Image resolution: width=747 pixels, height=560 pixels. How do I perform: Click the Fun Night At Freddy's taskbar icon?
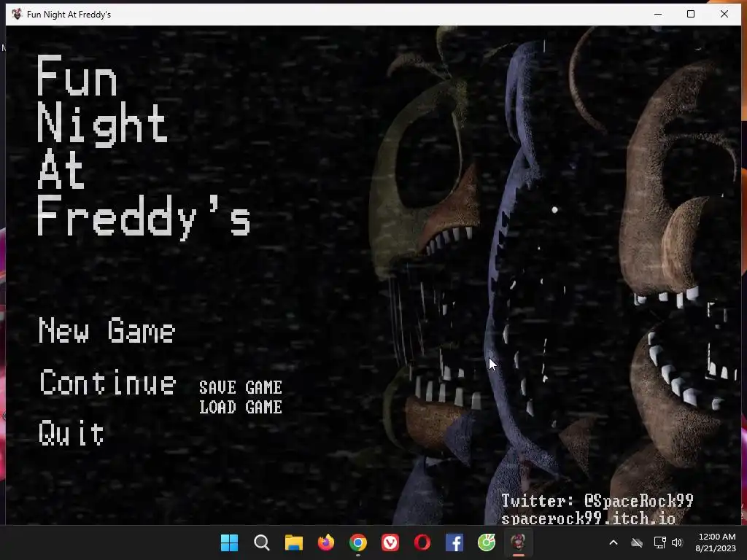pyautogui.click(x=519, y=542)
